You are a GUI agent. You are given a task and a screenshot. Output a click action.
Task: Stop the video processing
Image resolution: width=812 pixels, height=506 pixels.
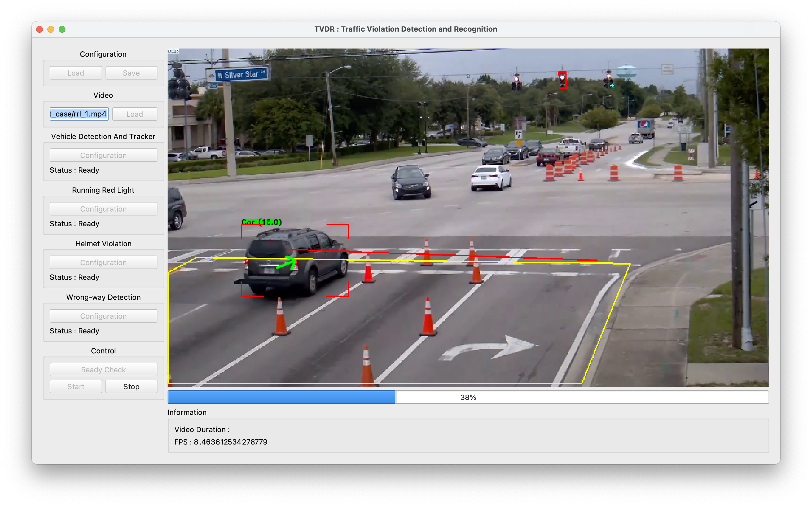coord(131,386)
